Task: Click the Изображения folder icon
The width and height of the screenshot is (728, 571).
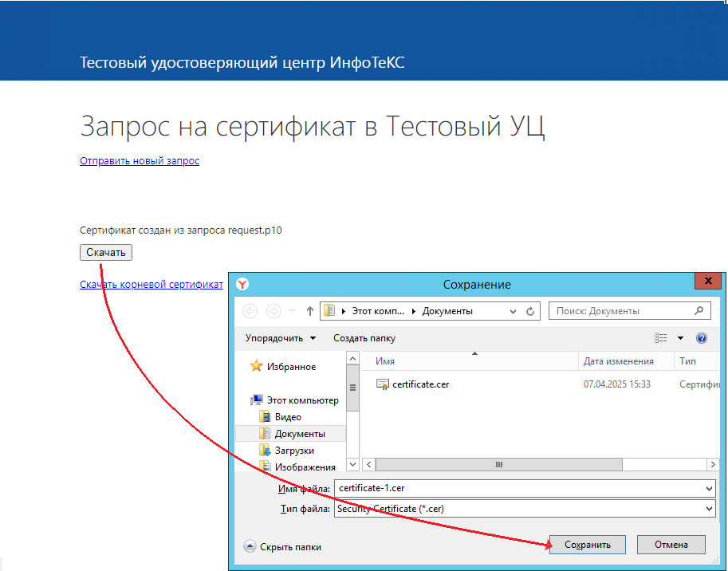Action: 265,466
